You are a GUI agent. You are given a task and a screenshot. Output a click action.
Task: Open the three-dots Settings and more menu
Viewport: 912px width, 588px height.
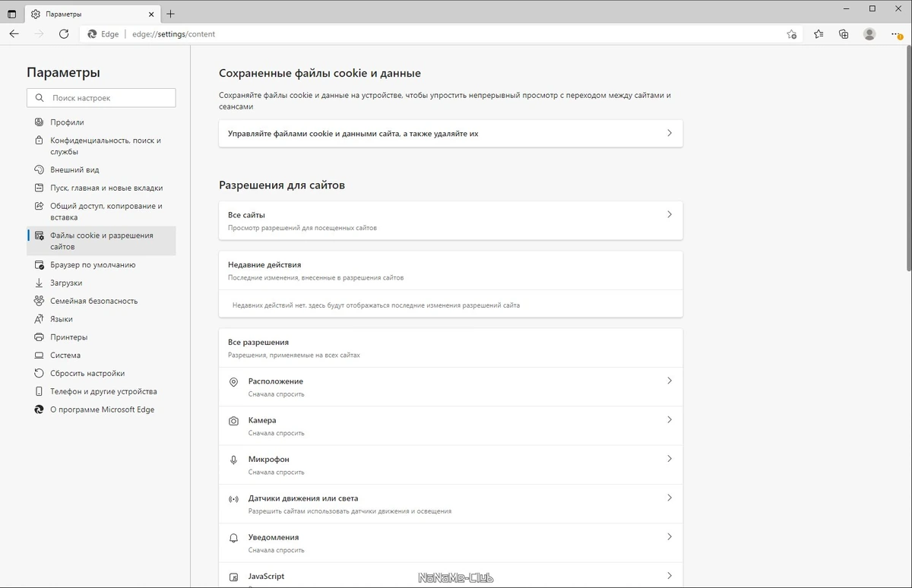pos(896,34)
